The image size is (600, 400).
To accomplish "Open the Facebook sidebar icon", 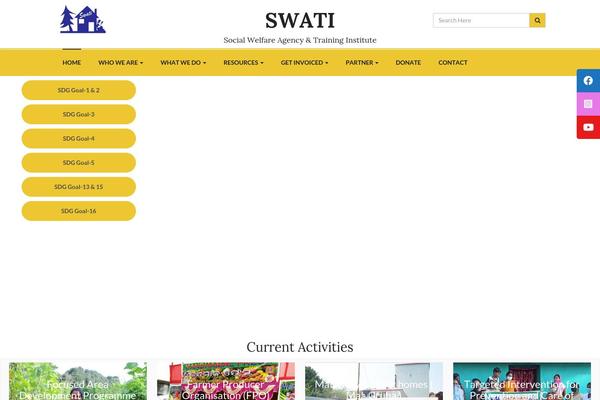I will [588, 81].
